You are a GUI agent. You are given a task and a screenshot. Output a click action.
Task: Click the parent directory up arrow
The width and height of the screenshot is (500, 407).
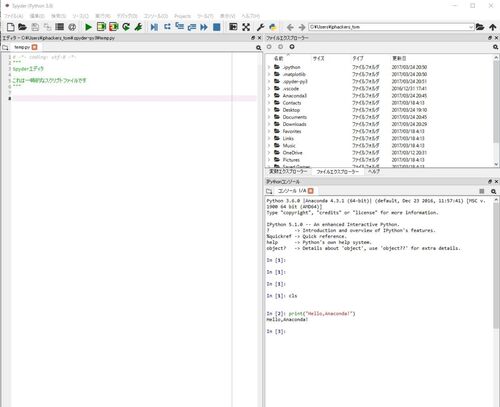coord(493,27)
